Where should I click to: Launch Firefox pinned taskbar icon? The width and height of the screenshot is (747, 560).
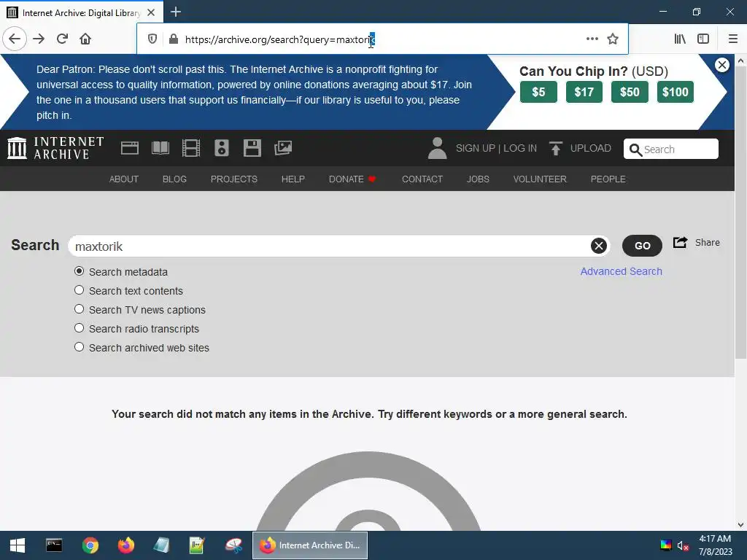pyautogui.click(x=125, y=545)
